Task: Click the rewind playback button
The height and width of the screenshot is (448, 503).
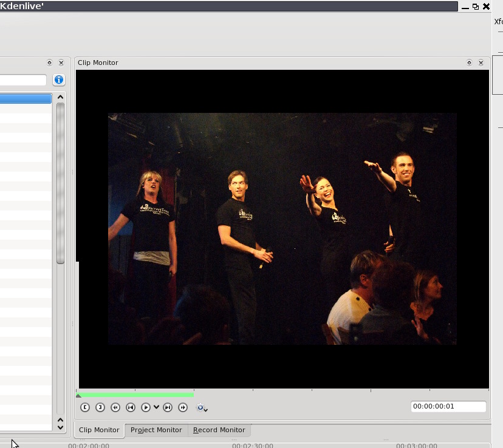Action: tap(115, 407)
